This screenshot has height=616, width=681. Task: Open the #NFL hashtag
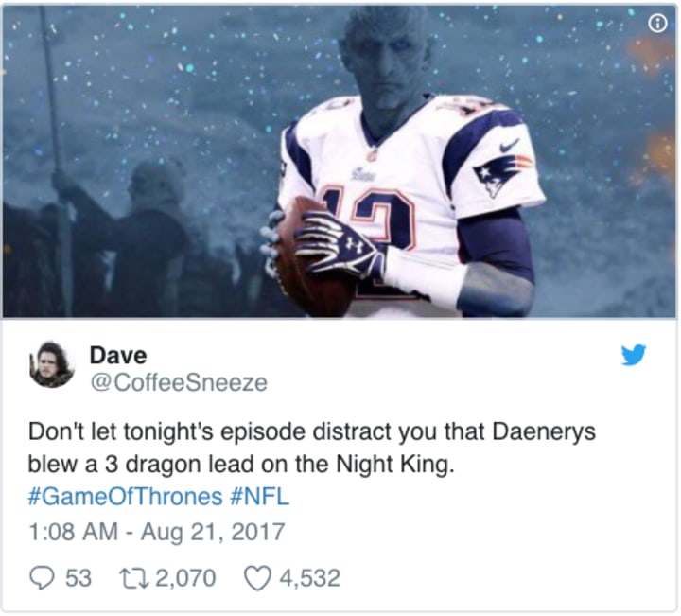pos(258,497)
